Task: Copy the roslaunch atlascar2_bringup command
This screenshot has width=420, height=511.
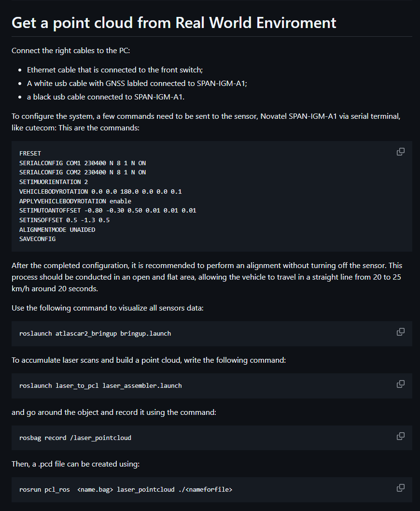Action: click(400, 332)
